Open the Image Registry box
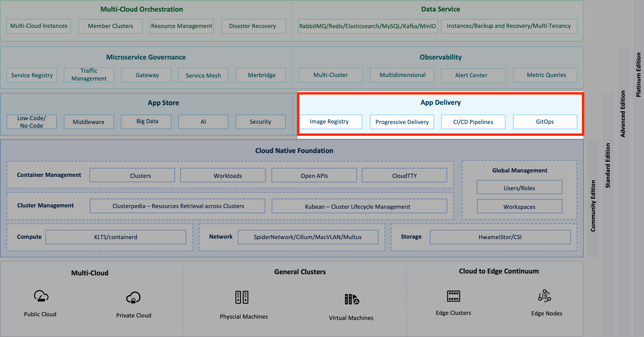The width and height of the screenshot is (644, 337). (x=331, y=122)
